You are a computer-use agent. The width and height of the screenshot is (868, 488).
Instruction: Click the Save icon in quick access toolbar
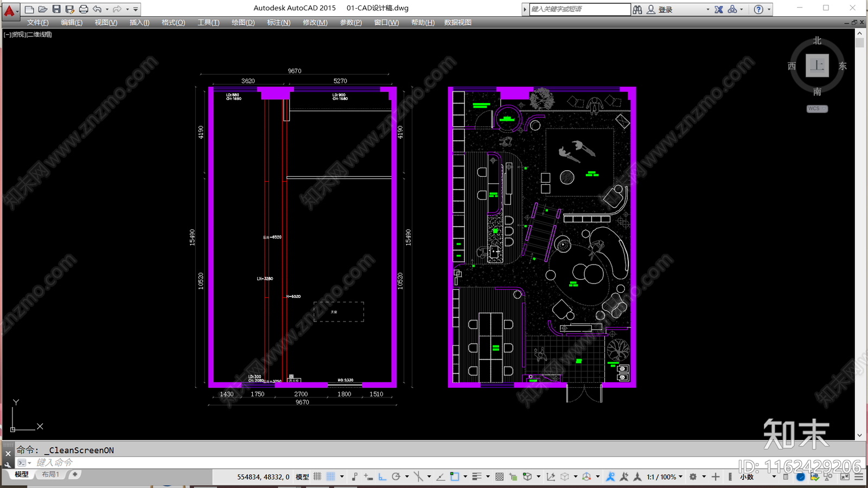coord(56,9)
